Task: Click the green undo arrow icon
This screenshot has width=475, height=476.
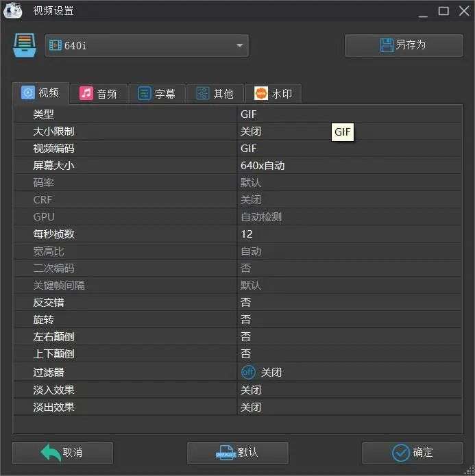Action: tap(51, 453)
